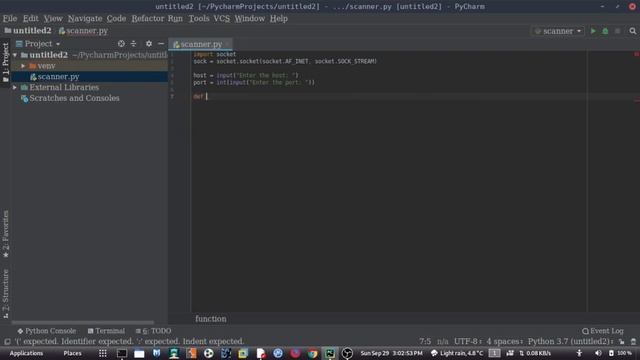Place cursor on the 'import socket' line
The height and width of the screenshot is (360, 640).
pyautogui.click(x=215, y=54)
